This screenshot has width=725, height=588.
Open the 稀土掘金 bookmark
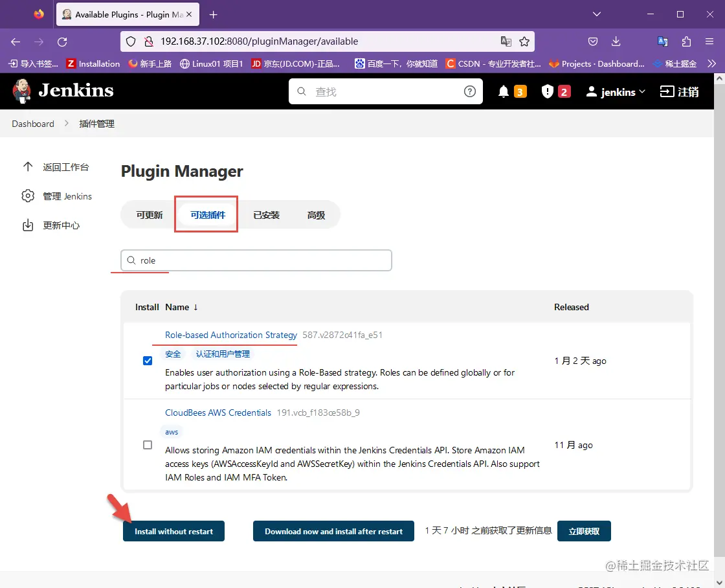coord(675,64)
